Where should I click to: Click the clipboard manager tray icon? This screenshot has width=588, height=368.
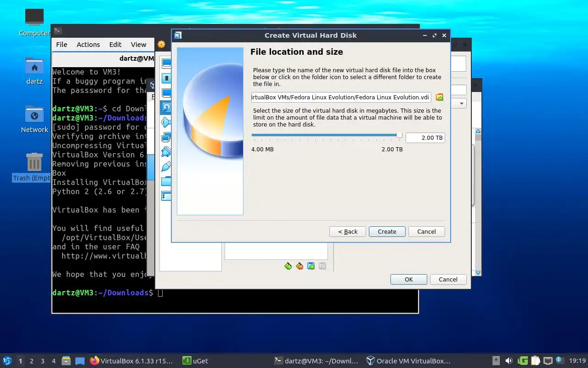coord(535,361)
